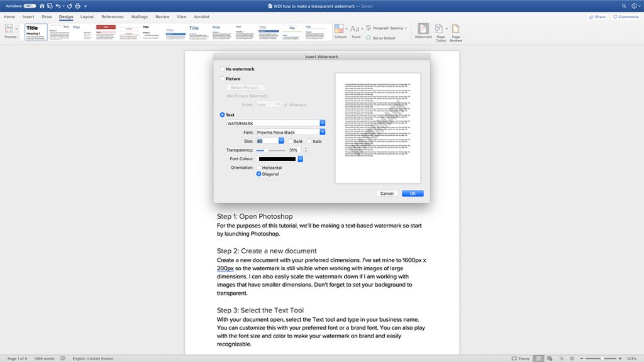Choose Horizontal orientation
Viewport: 644px width, 362px height.
tap(258, 168)
